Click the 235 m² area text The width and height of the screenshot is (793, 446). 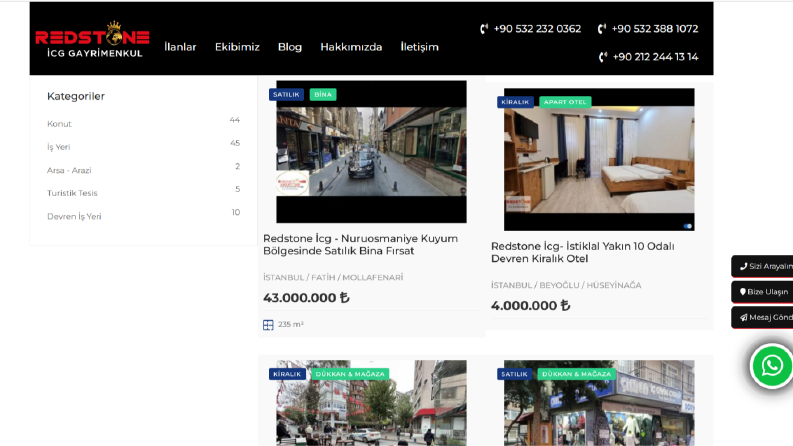pos(291,325)
